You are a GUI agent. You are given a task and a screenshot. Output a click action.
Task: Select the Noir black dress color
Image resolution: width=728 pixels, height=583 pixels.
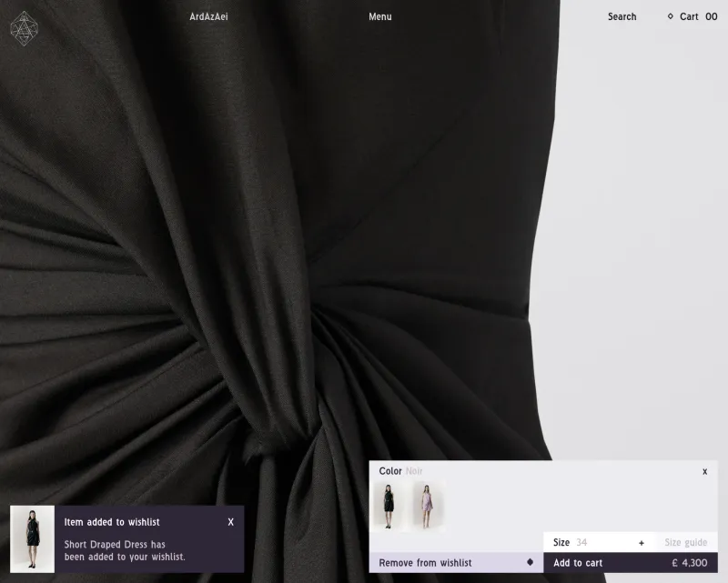coord(389,506)
